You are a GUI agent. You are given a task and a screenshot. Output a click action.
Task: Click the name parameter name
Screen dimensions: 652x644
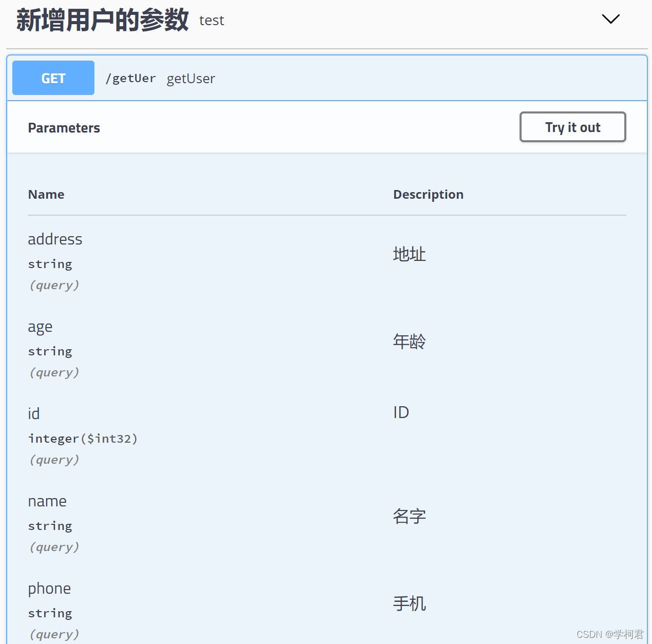click(x=47, y=501)
